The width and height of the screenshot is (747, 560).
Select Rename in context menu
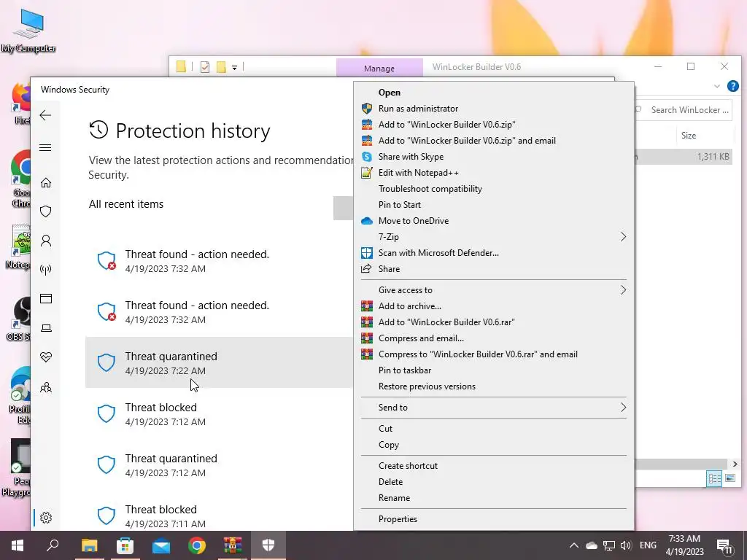(x=494, y=498)
